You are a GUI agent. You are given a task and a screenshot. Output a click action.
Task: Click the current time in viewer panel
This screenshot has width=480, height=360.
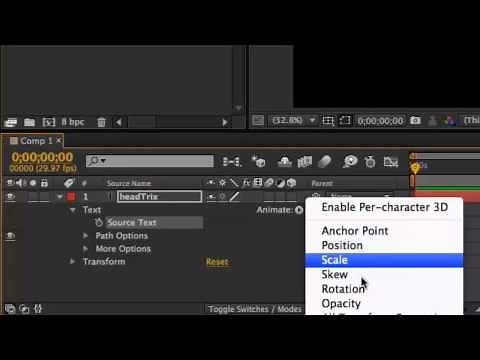[380, 121]
